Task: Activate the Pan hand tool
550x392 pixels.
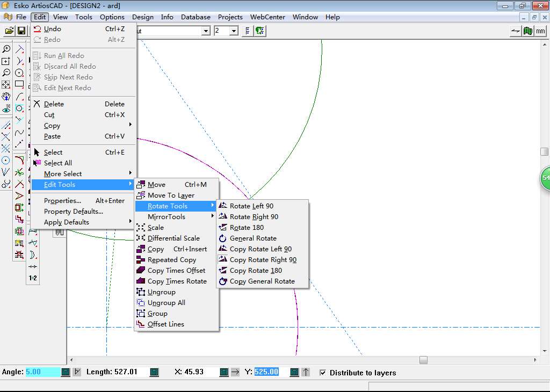Action: (x=6, y=97)
